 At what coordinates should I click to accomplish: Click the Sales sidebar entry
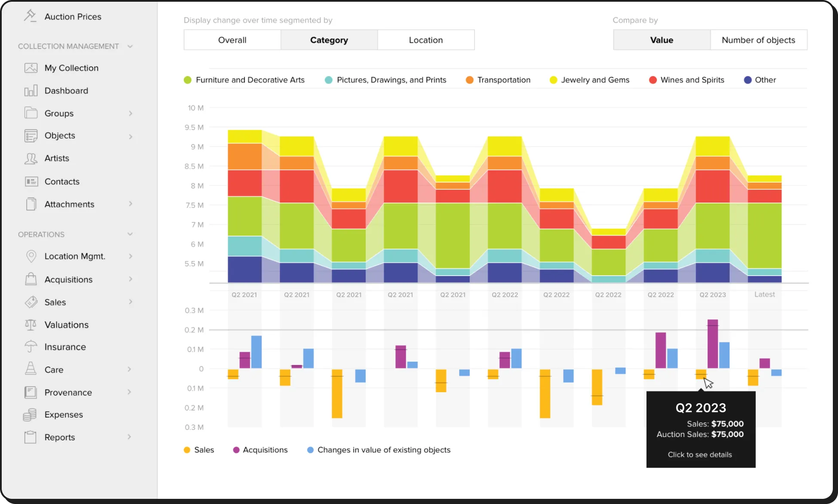(55, 302)
